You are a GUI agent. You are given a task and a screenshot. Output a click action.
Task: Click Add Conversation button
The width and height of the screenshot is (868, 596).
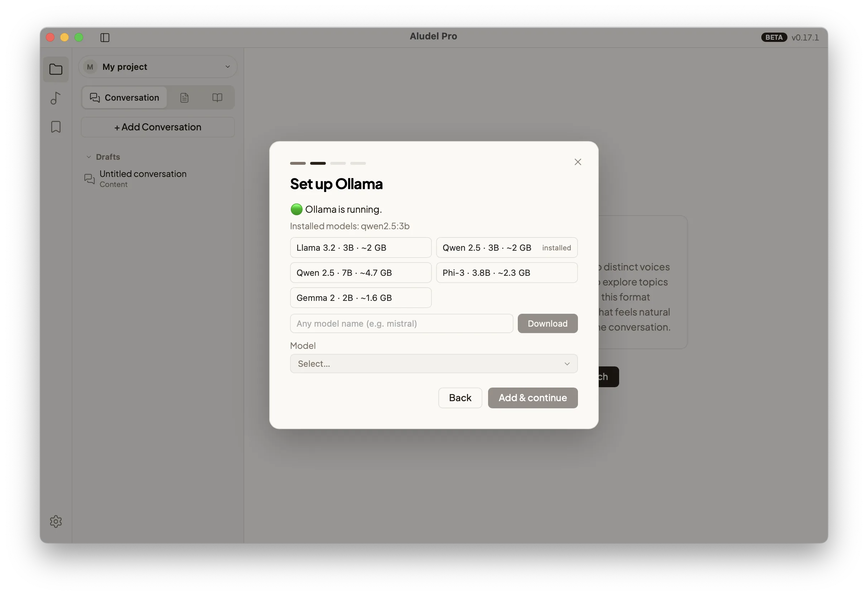tap(158, 127)
